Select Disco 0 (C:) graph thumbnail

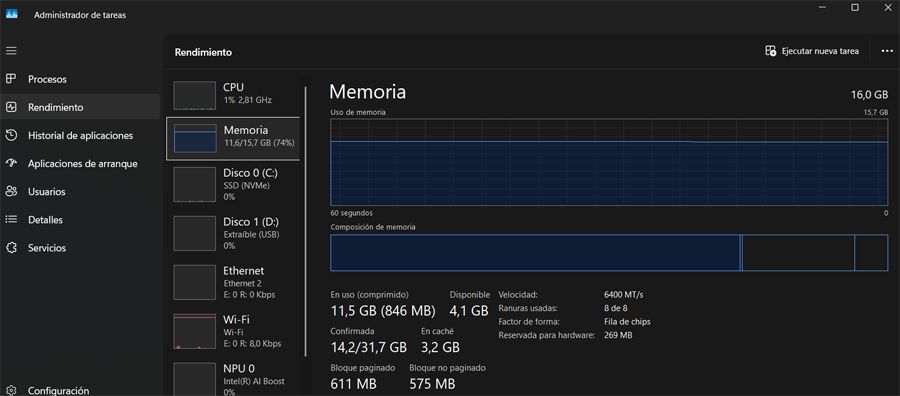pos(195,184)
